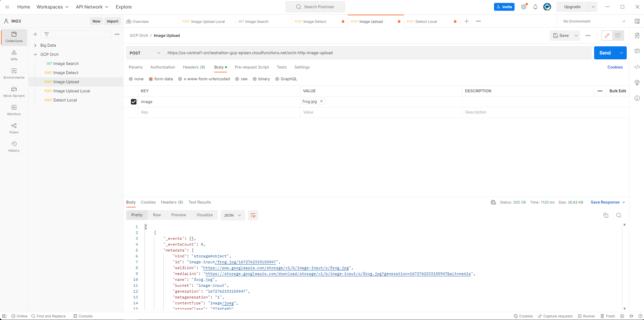Open the Pre-request Script tab
The image size is (644, 320).
(252, 67)
